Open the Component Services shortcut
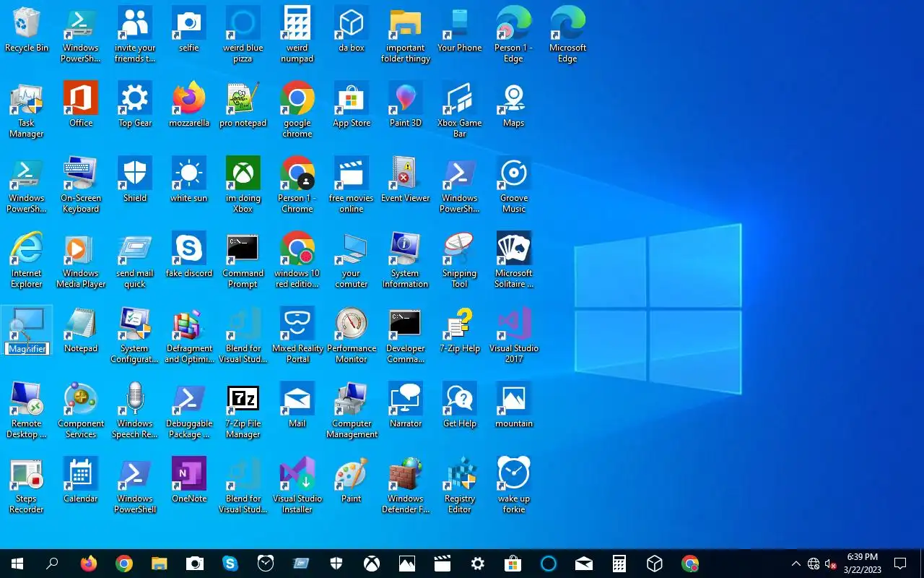924x578 pixels. [81, 410]
